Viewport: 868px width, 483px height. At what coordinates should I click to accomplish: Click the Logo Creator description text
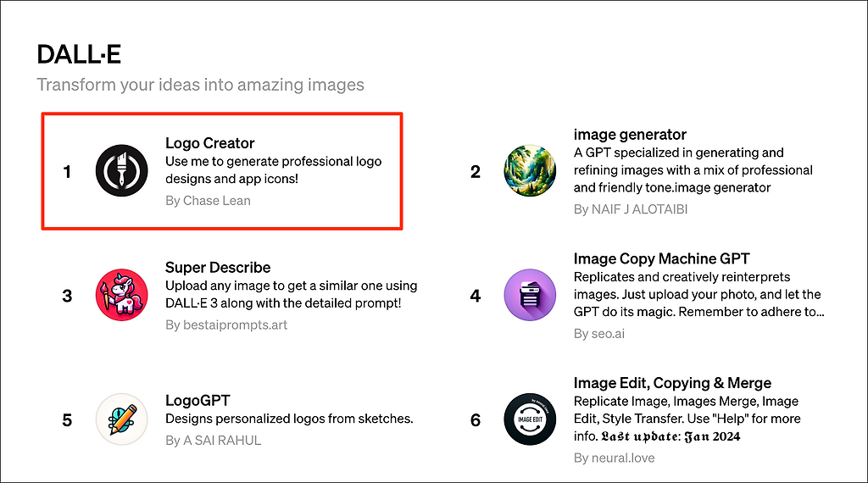click(x=273, y=169)
